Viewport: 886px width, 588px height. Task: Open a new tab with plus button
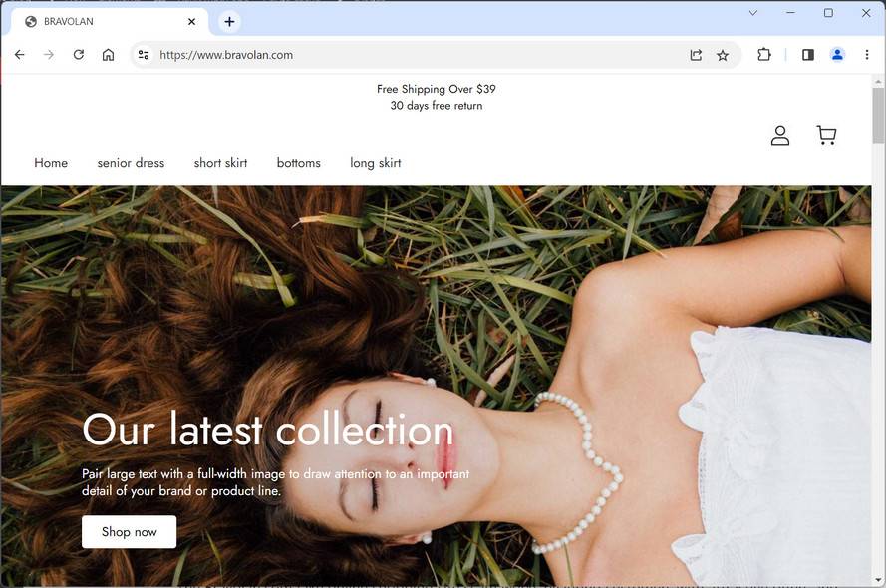pyautogui.click(x=229, y=22)
